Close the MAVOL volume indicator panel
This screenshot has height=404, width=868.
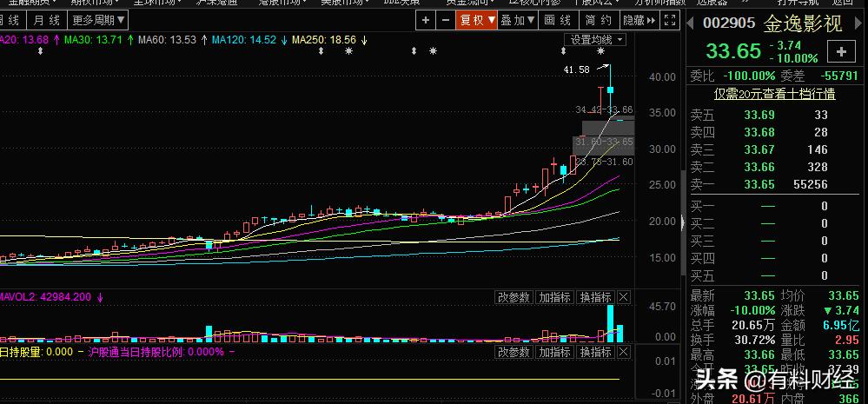[624, 297]
